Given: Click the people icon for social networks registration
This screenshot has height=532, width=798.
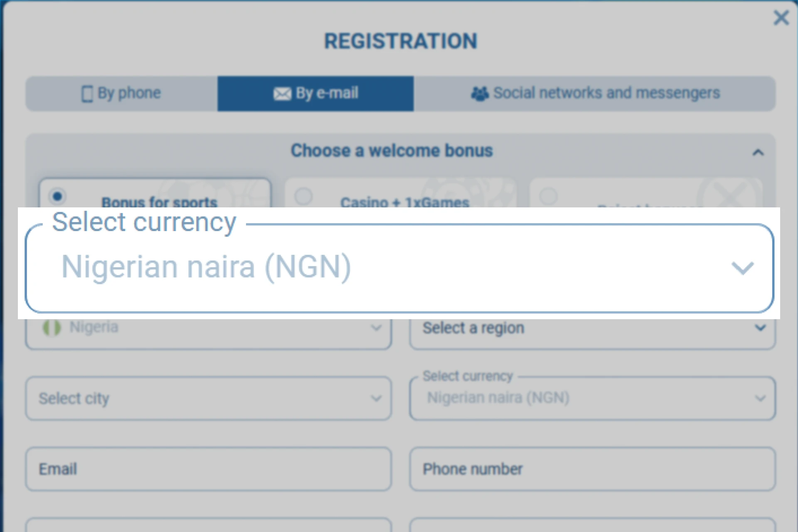Looking at the screenshot, I should [x=480, y=94].
